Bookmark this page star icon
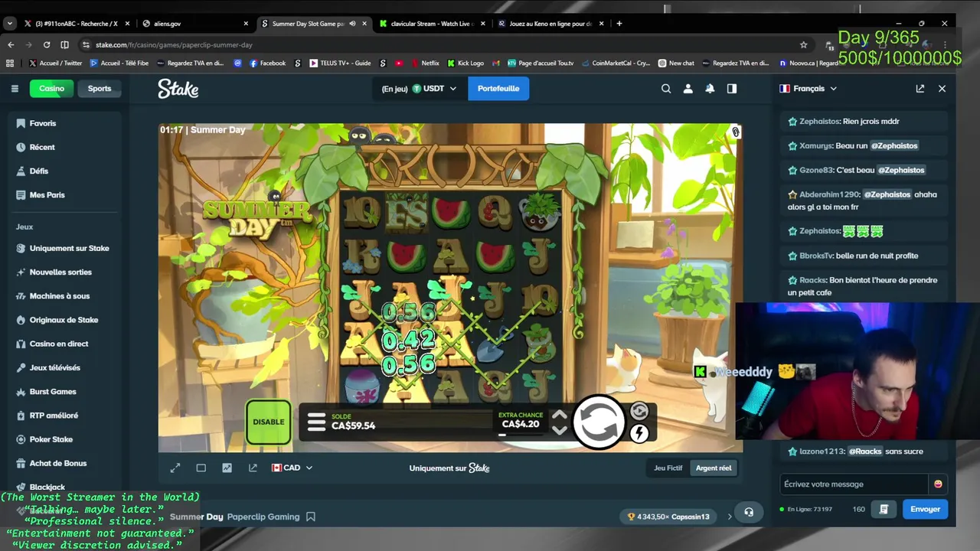 (803, 45)
